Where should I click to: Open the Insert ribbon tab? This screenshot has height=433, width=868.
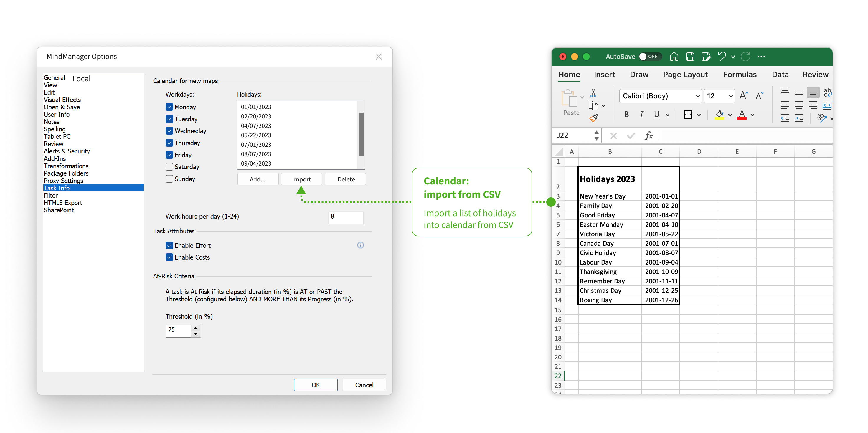tap(604, 75)
